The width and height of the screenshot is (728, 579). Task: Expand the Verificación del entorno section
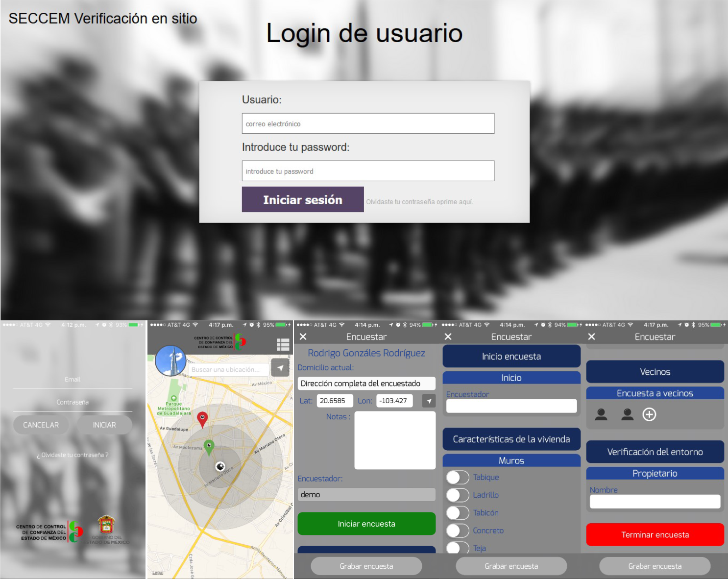pyautogui.click(x=655, y=452)
